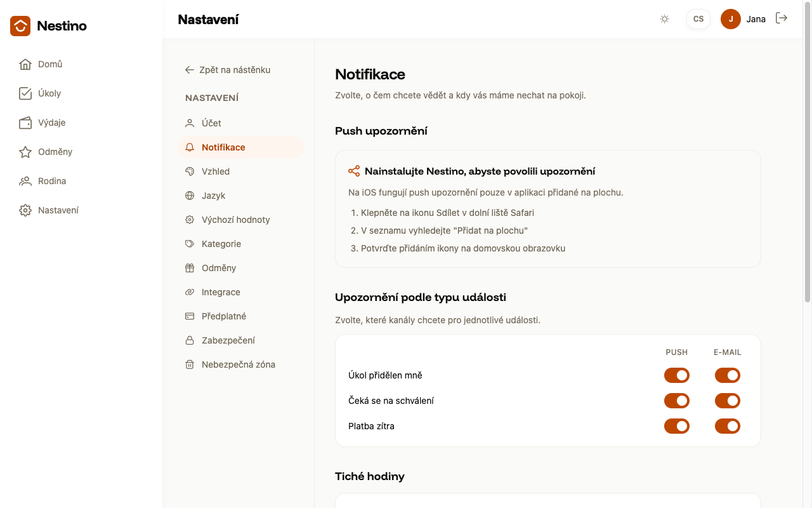Toggle the sun light theme icon
Viewport: 812px width, 508px height.
tap(665, 19)
